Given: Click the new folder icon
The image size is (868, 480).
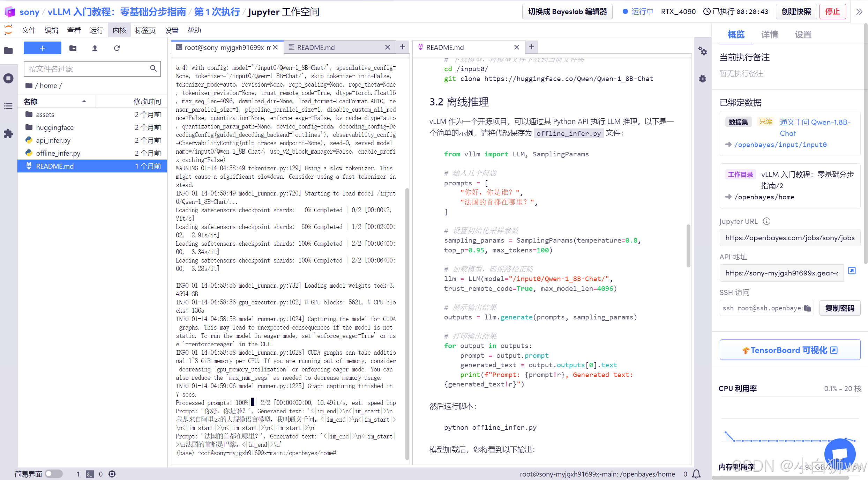Looking at the screenshot, I should pos(73,48).
